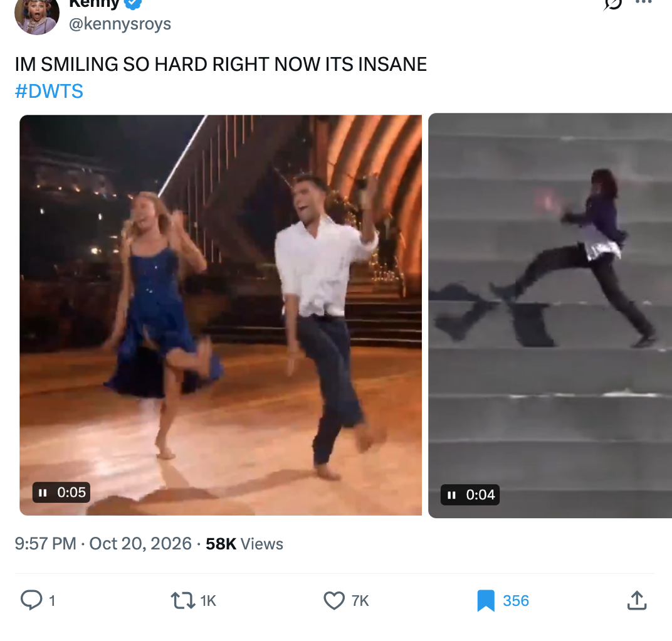
Task: Open the #DWTS hashtag link
Action: click(49, 92)
